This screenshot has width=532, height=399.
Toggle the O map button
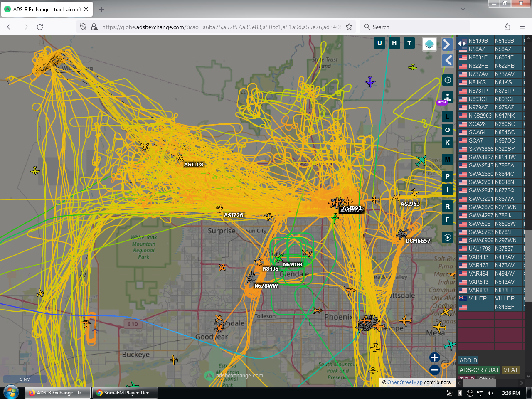pyautogui.click(x=447, y=130)
